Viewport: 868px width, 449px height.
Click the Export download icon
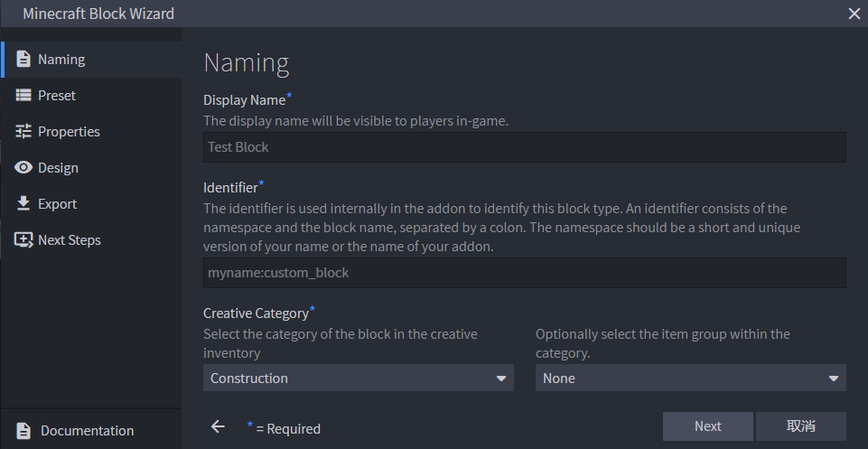(23, 204)
